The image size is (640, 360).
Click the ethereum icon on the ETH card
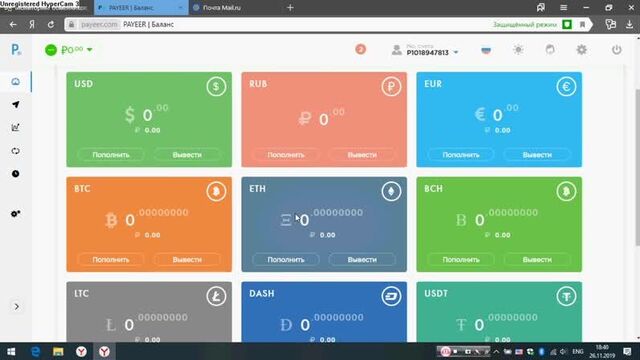coord(391,191)
